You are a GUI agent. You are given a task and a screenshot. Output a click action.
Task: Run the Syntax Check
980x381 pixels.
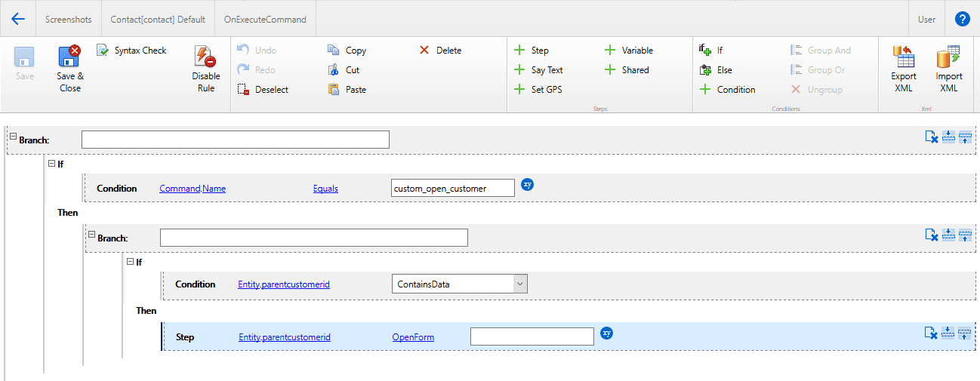pyautogui.click(x=132, y=51)
